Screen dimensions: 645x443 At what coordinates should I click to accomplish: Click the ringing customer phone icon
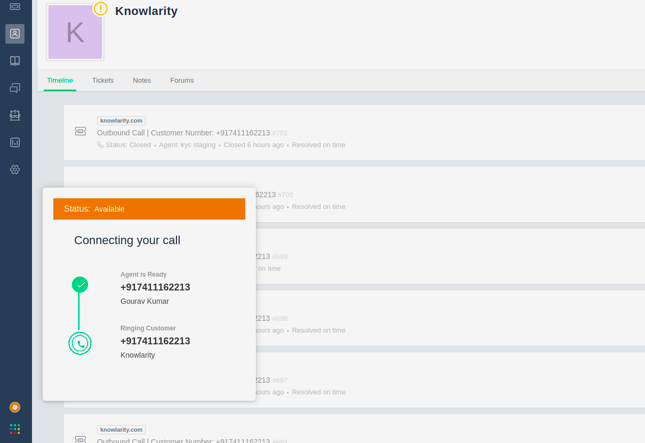click(x=80, y=343)
